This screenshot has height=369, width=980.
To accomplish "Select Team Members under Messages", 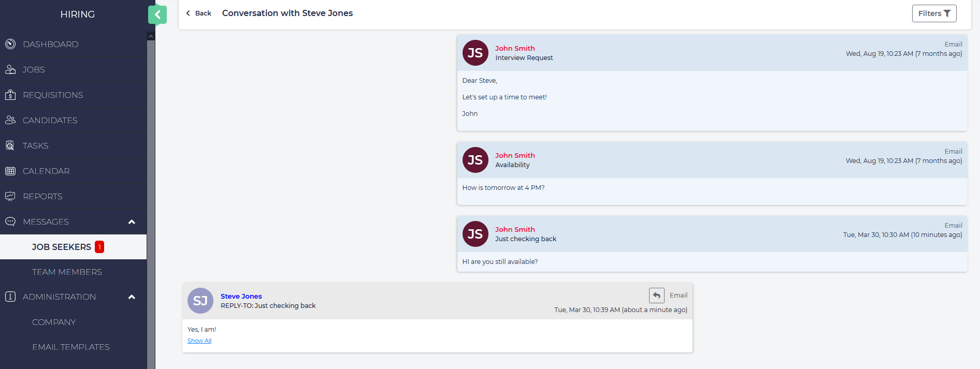I will (x=67, y=272).
